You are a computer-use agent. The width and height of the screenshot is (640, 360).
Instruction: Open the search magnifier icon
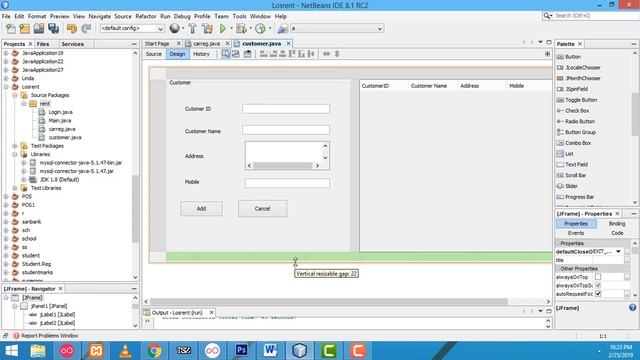tap(547, 16)
